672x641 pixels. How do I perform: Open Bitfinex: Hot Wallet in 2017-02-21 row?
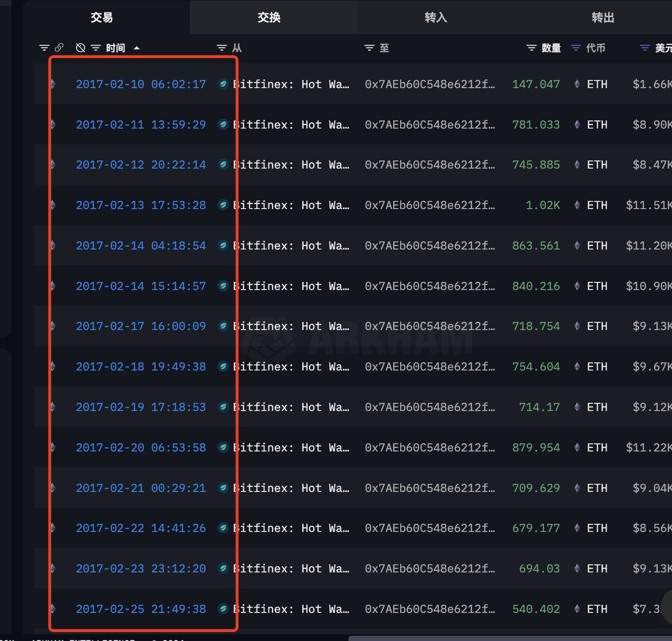(291, 488)
